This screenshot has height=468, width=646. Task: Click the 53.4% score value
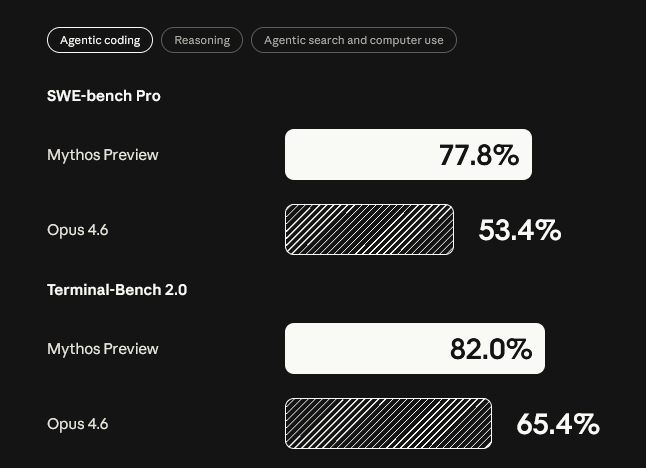520,230
